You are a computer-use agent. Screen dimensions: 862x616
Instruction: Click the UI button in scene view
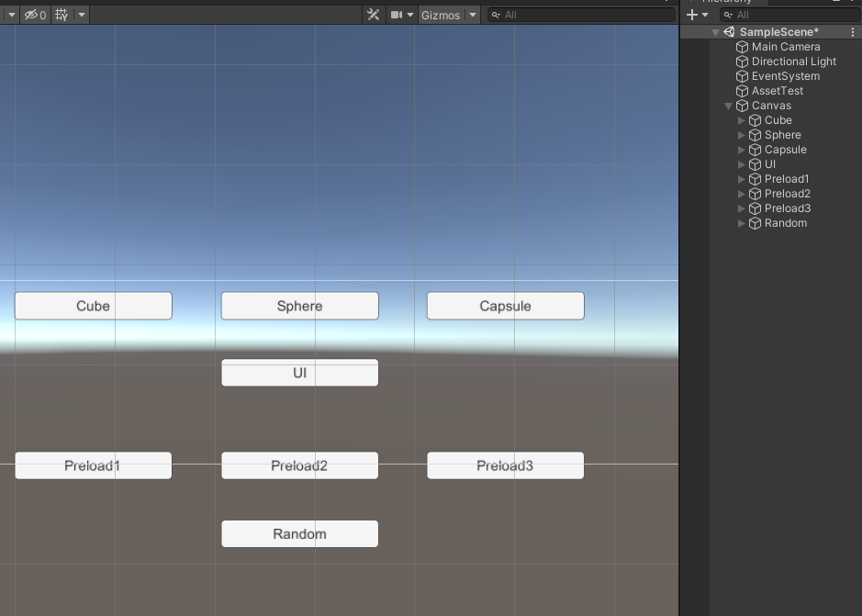[299, 373]
